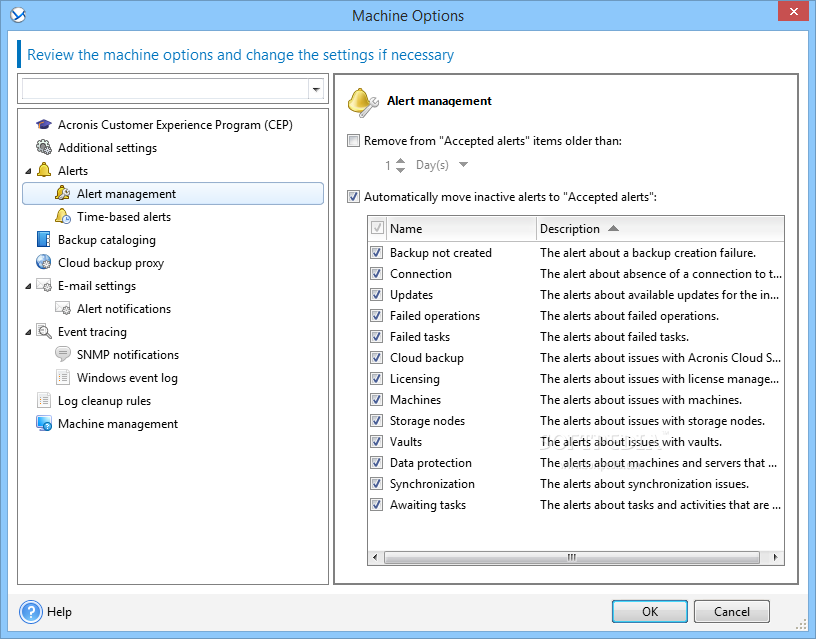816x639 pixels.
Task: Uncheck the Failed tasks alert checkbox
Action: [x=377, y=337]
